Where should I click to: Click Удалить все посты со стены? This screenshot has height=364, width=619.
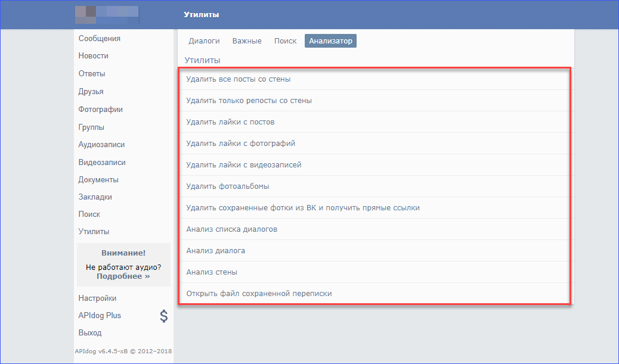tap(239, 79)
